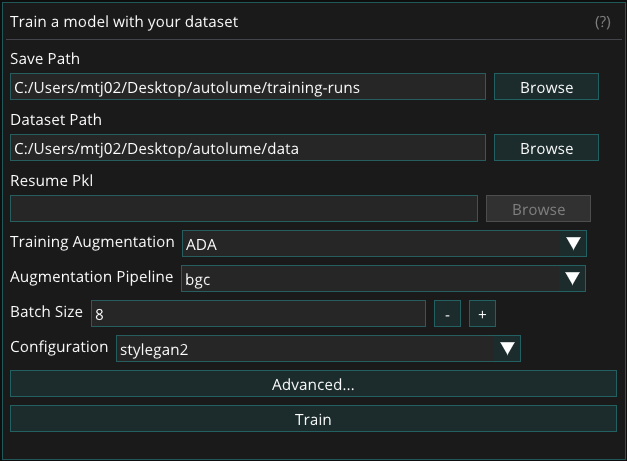Click the 'Train a model with your dataset' header

[125, 21]
